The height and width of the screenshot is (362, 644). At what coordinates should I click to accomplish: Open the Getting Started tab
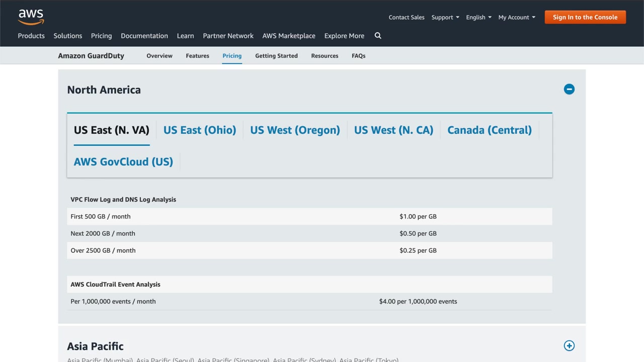pos(276,56)
